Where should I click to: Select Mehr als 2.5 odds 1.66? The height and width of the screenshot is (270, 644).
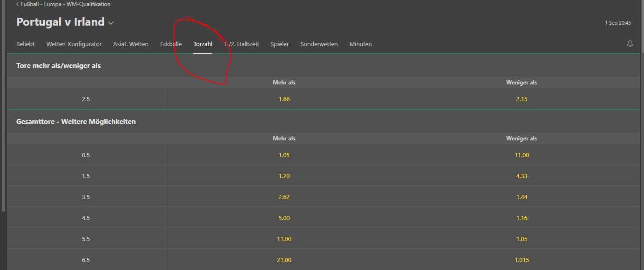284,99
